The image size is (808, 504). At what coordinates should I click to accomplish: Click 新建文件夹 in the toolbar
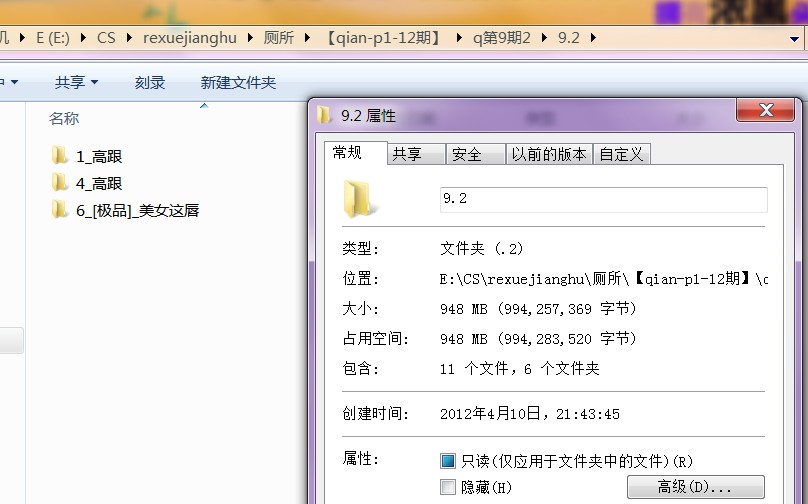(x=238, y=83)
